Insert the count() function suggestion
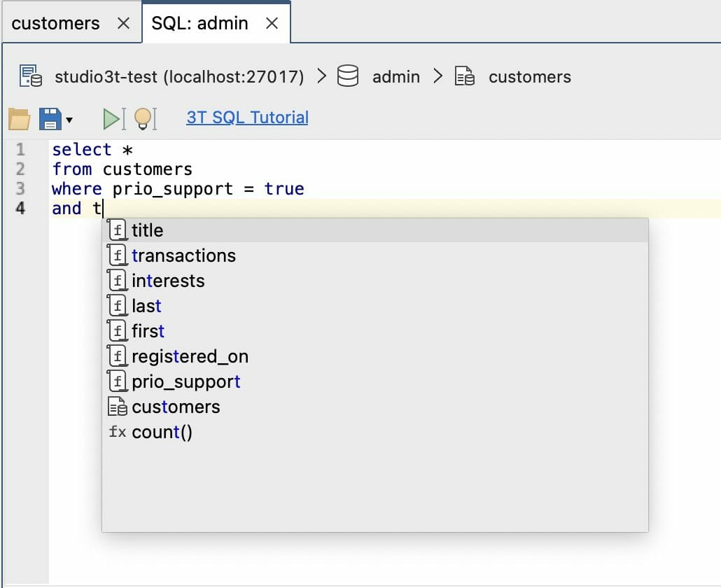The width and height of the screenshot is (721, 588). click(x=375, y=433)
